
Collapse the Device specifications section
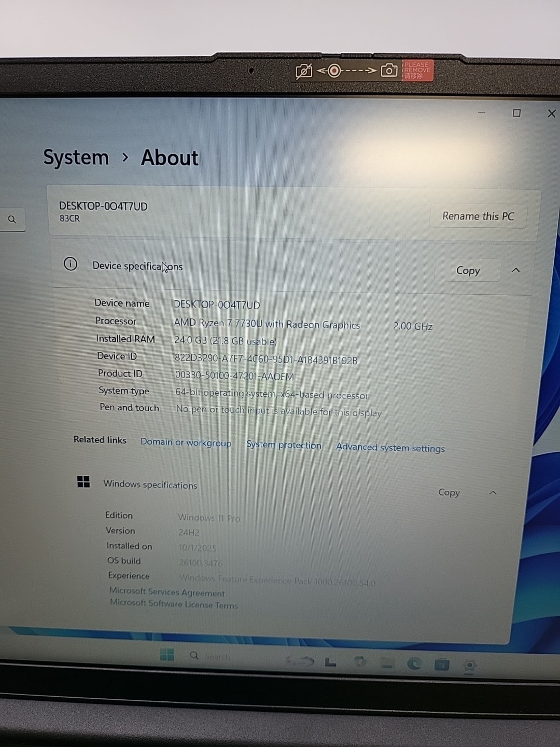(515, 270)
